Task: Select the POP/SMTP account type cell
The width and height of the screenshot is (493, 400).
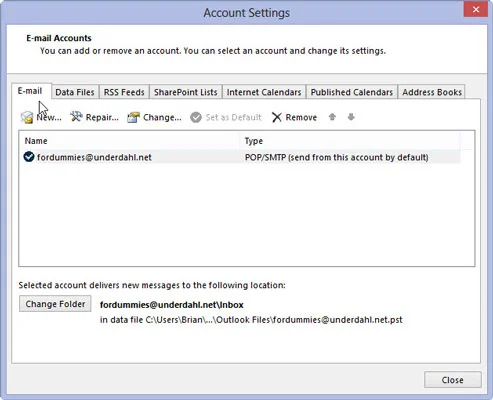Action: click(337, 157)
